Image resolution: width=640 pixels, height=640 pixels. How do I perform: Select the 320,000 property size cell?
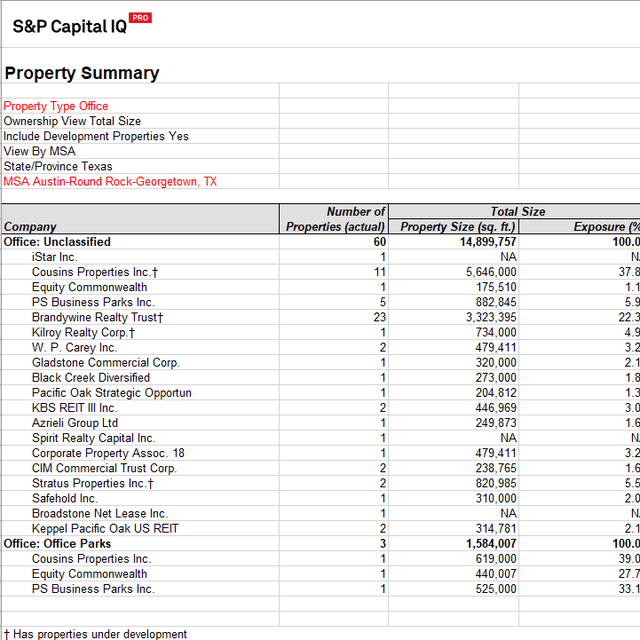454,362
